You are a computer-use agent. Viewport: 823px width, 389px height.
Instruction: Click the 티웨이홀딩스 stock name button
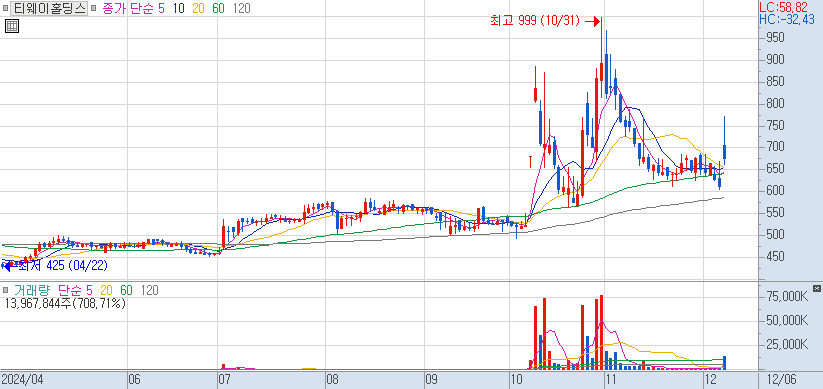tap(50, 8)
